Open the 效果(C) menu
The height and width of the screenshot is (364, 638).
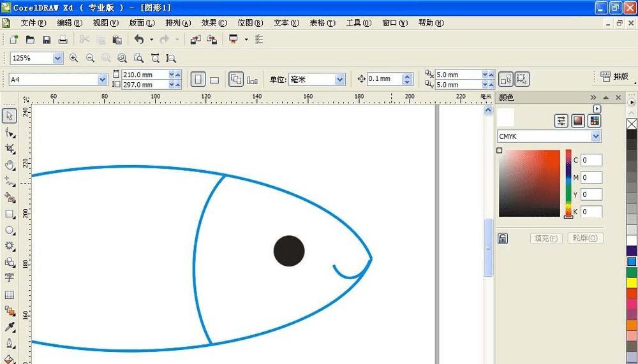tap(214, 23)
